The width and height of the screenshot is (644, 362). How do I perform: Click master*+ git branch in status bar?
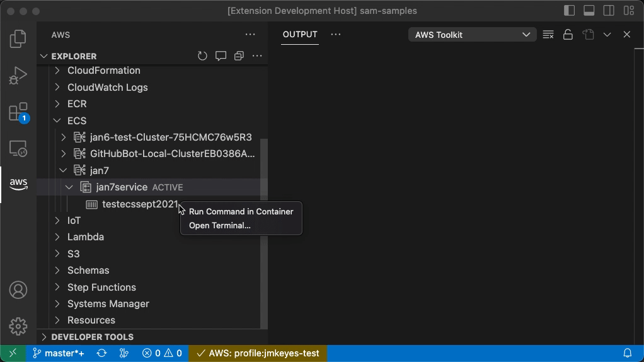(x=59, y=353)
